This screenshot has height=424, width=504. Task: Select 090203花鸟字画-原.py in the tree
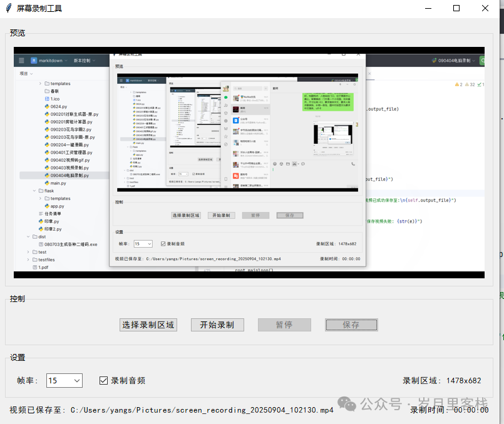click(x=69, y=137)
